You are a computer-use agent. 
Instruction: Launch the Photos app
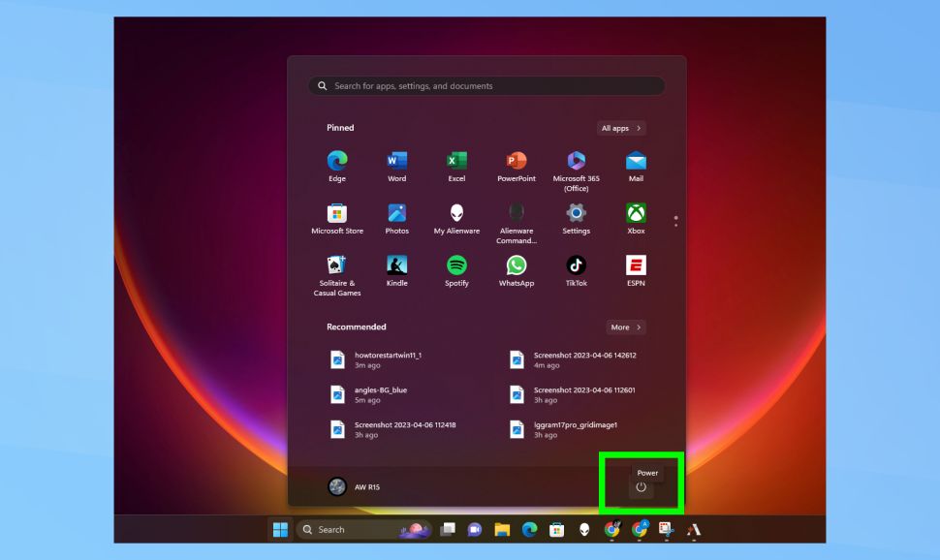[x=397, y=219]
